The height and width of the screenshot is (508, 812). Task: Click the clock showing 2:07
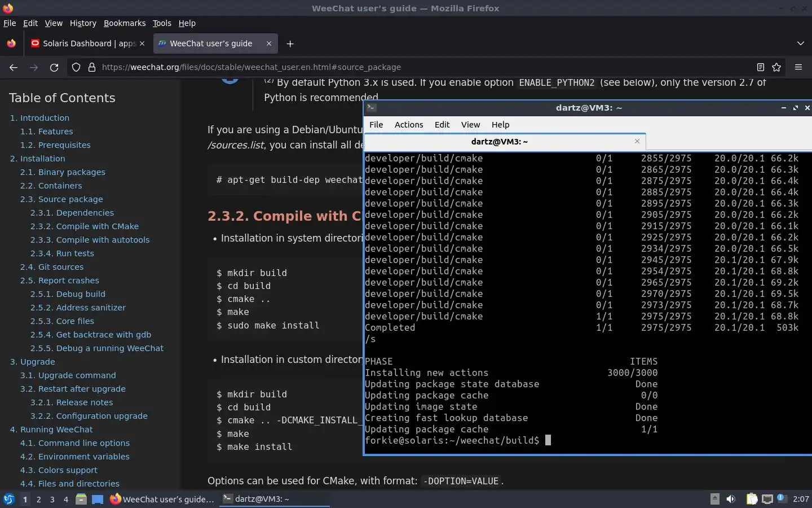[801, 499]
